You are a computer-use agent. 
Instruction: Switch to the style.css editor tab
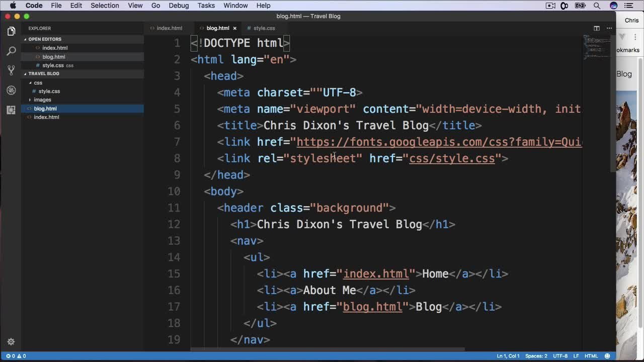click(x=264, y=28)
